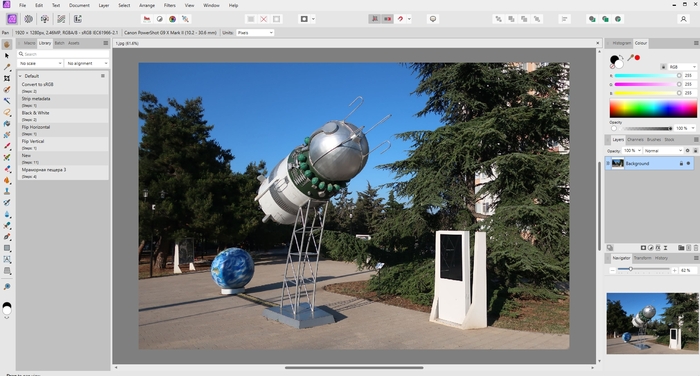Apply Auto Levels from toolbar

(x=147, y=19)
